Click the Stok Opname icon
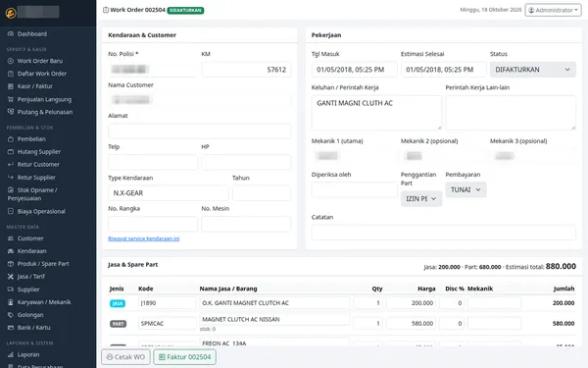 click(11, 190)
